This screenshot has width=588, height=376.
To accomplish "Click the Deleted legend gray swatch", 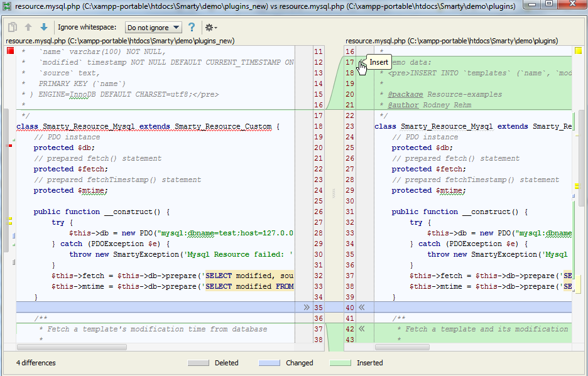I will [x=198, y=363].
